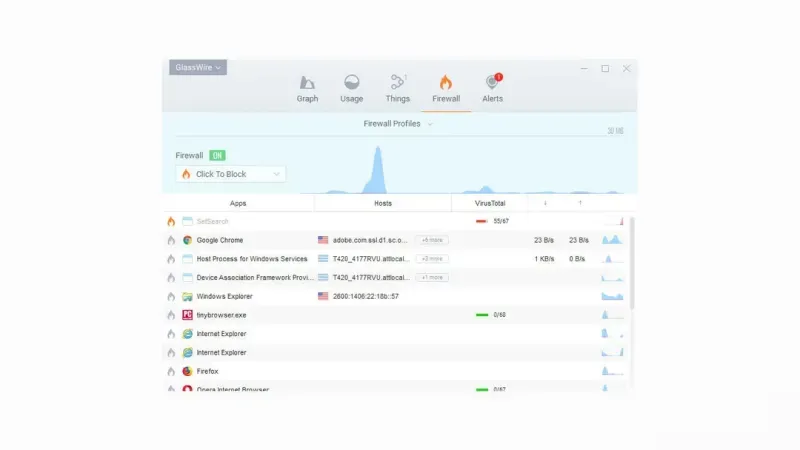Expand +1 more hosts for Device Association
The height and width of the screenshot is (450, 800).
click(x=432, y=278)
